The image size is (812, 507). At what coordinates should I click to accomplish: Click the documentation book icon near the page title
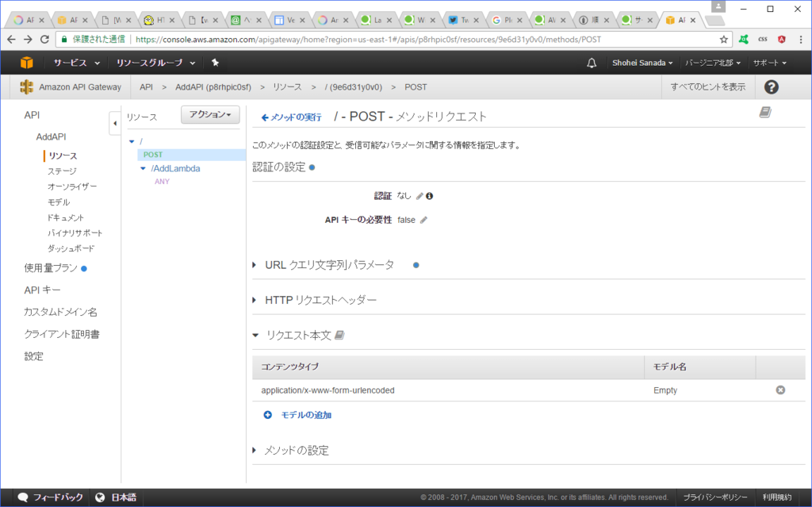(764, 113)
